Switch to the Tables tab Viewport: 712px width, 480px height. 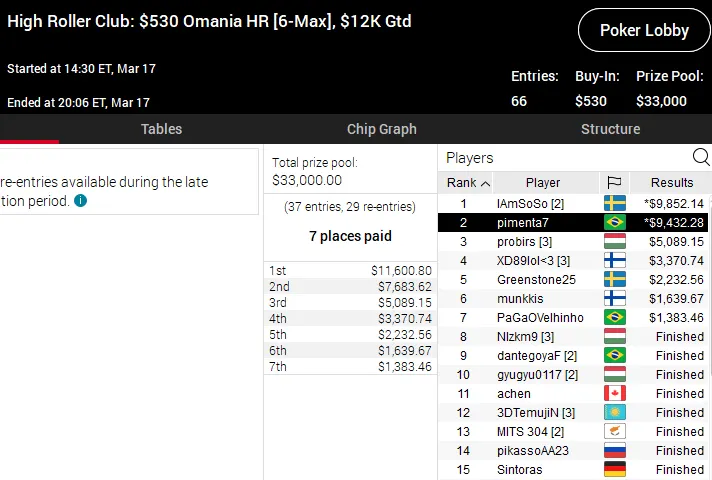[161, 129]
